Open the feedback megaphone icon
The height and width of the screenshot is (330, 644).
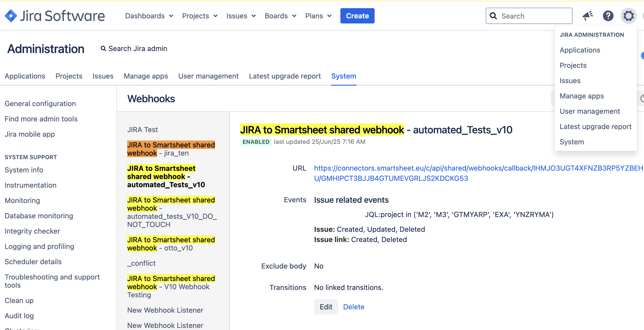pos(588,16)
